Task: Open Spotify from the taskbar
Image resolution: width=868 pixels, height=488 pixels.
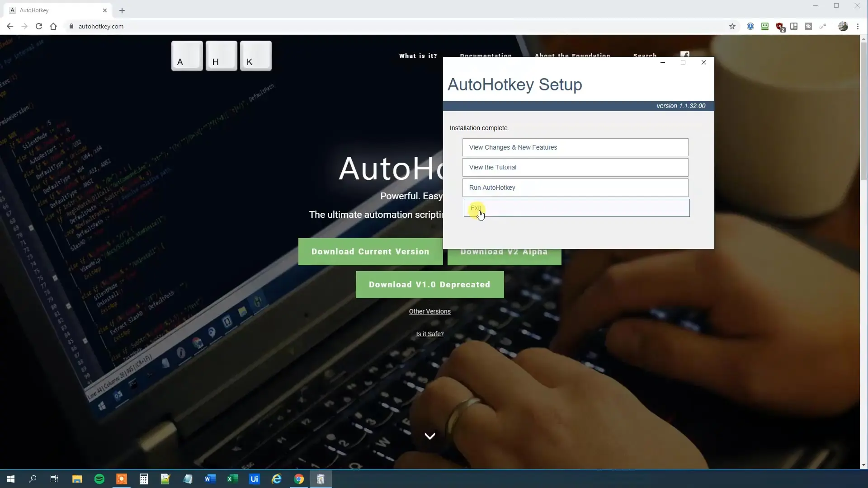Action: tap(99, 479)
